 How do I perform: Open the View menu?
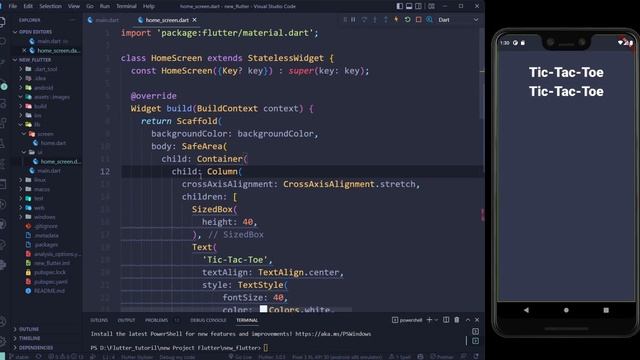pos(74,6)
